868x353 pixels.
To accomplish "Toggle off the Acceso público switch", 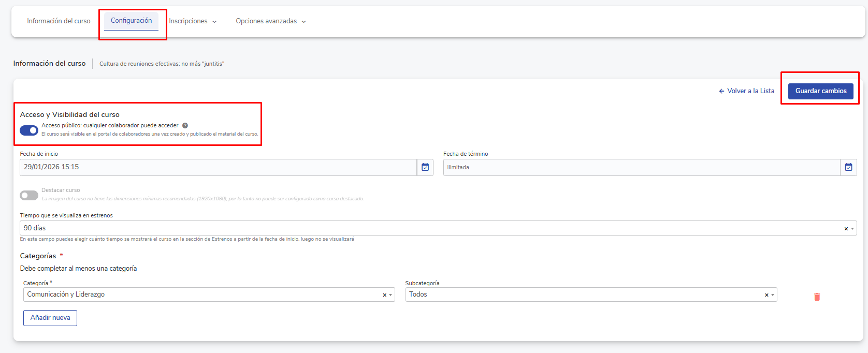I will coord(29,130).
